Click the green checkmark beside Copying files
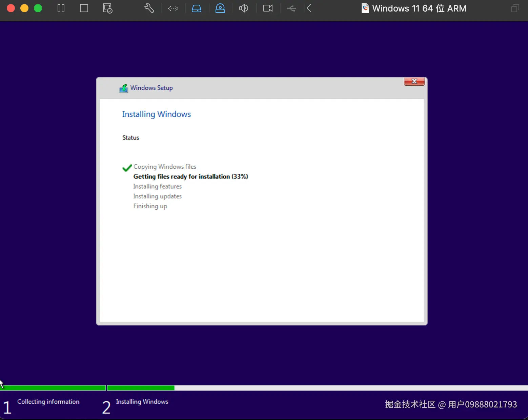The image size is (528, 420). (x=127, y=168)
